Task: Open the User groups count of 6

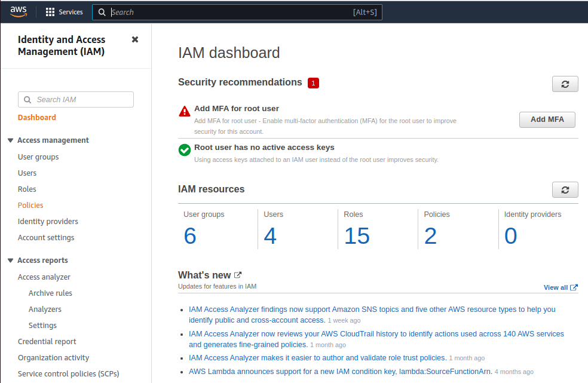Action: 190,236
